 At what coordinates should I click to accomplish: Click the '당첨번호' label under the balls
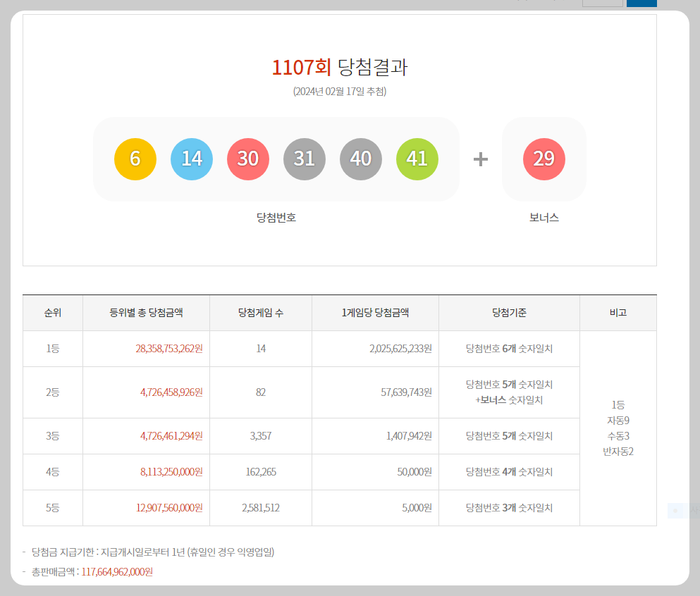pyautogui.click(x=276, y=218)
